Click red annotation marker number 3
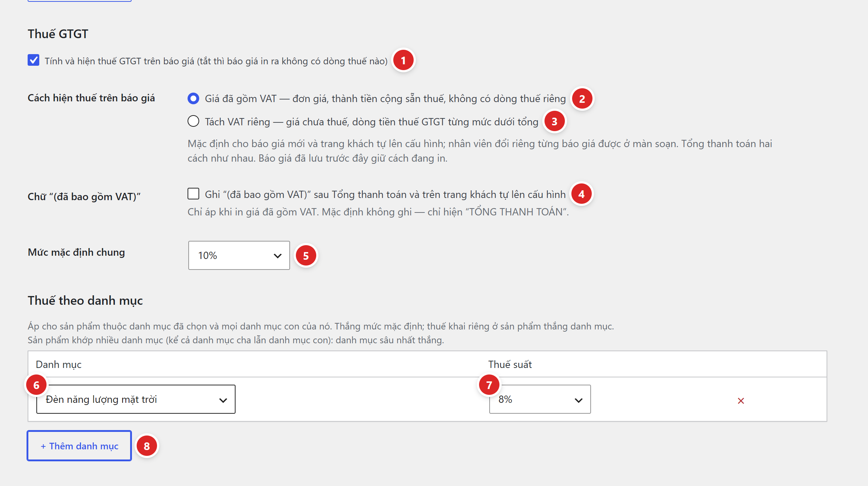Screen dimensions: 868x486 (554, 121)
